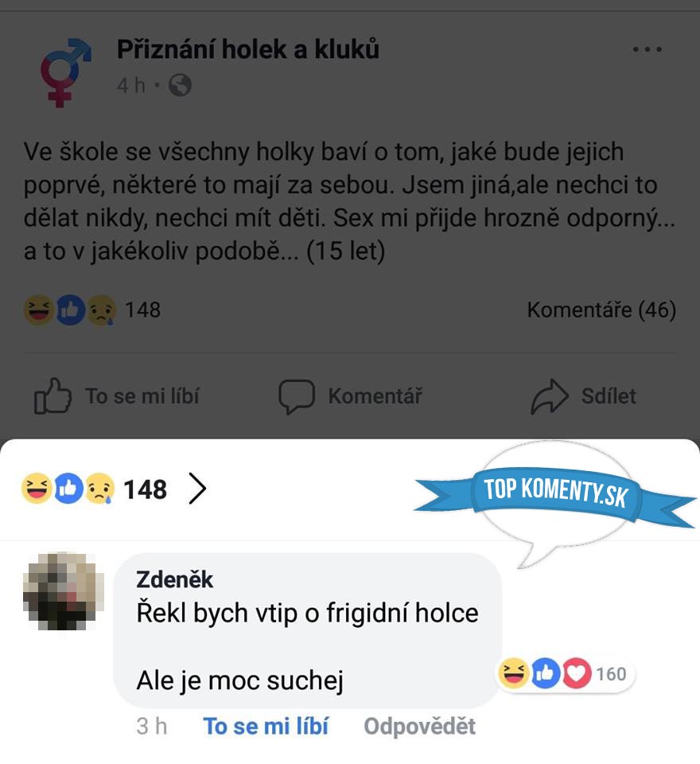The height and width of the screenshot is (764, 700).
Task: Click blue like reaction in white panel
Action: [68, 488]
